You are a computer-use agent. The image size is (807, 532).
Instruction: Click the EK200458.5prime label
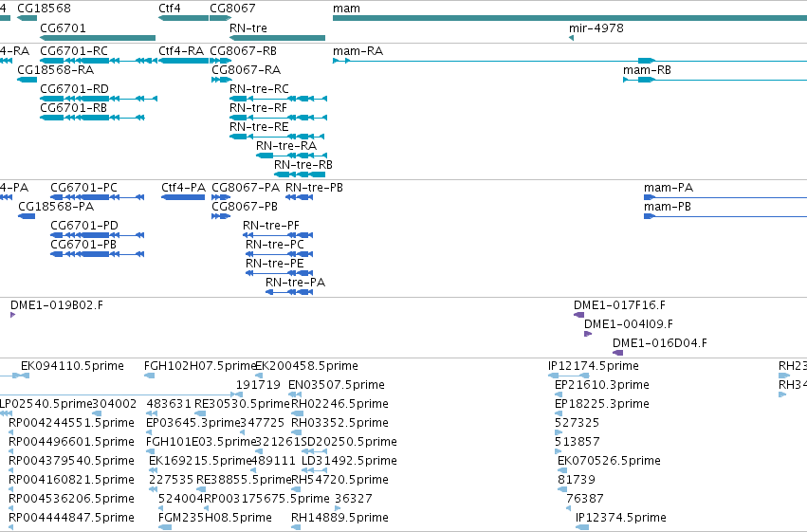pyautogui.click(x=307, y=366)
